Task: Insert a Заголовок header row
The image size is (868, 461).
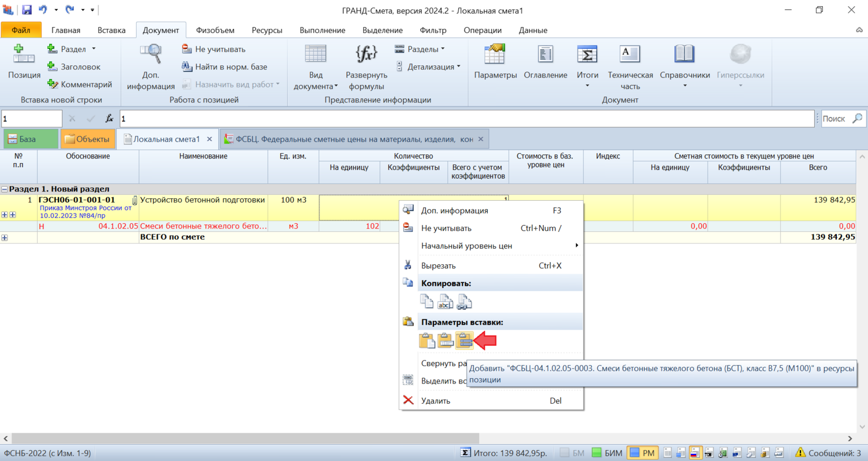Action: pyautogui.click(x=73, y=67)
